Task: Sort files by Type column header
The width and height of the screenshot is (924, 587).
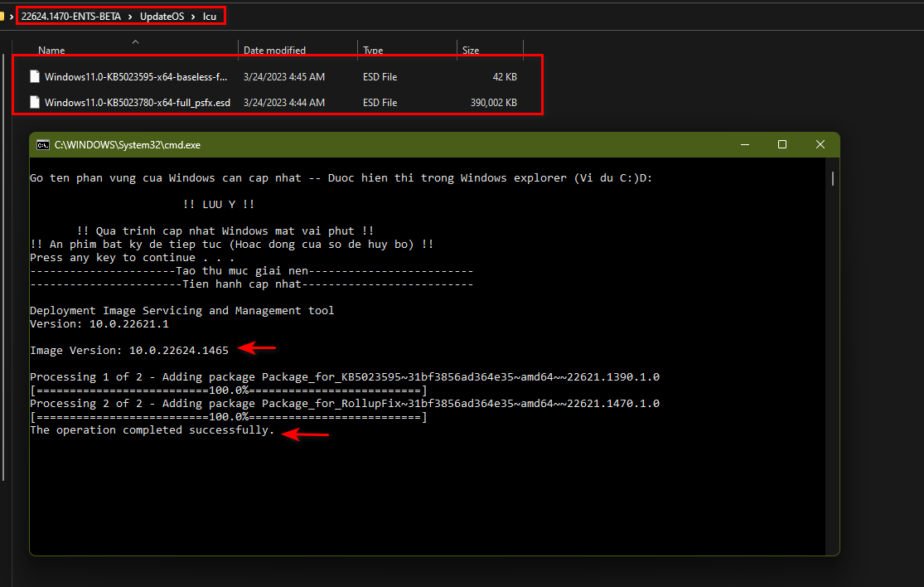Action: point(373,51)
